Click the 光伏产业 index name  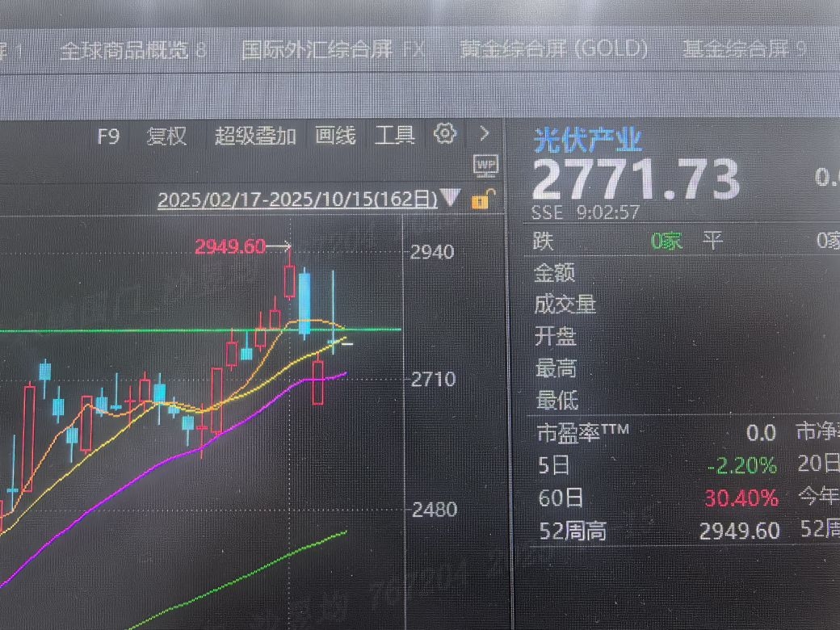588,141
